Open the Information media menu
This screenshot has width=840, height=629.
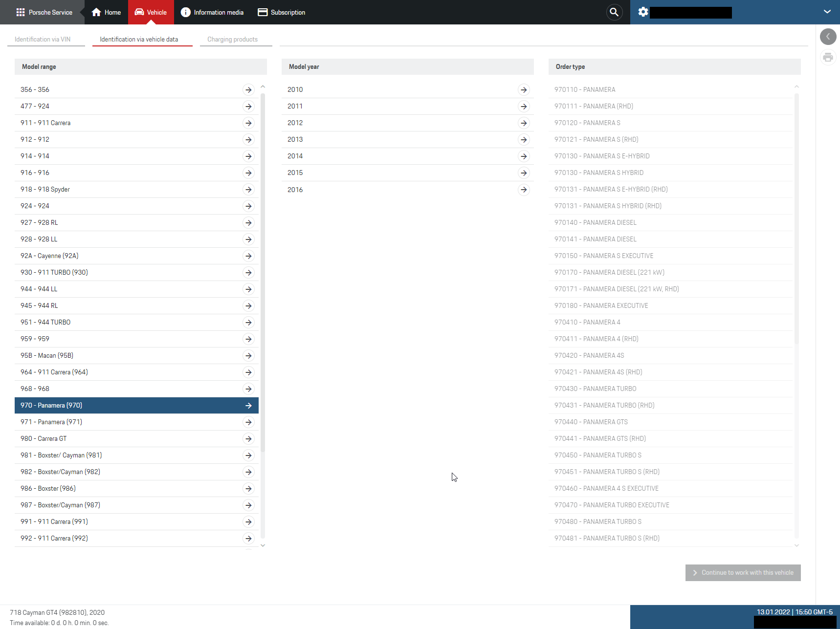pos(212,12)
